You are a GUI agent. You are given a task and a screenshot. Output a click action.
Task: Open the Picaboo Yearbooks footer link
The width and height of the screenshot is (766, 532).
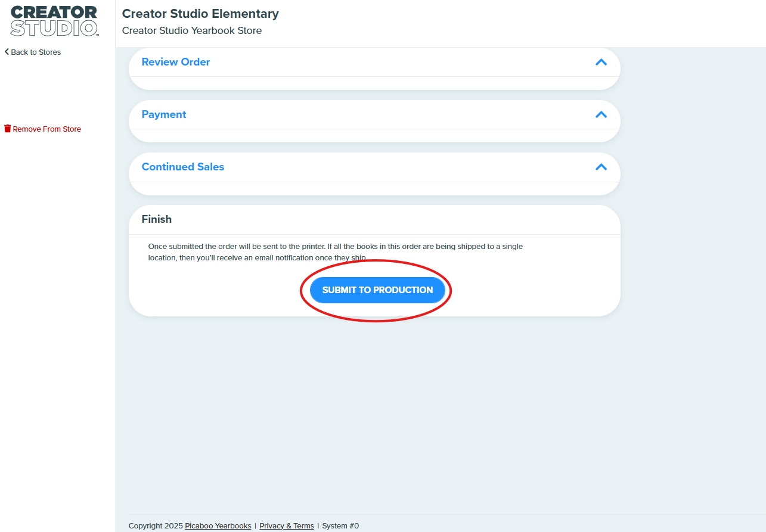click(218, 525)
